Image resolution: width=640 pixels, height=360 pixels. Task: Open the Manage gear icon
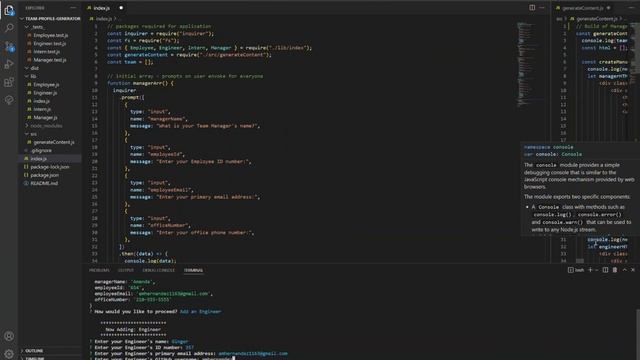point(9,353)
